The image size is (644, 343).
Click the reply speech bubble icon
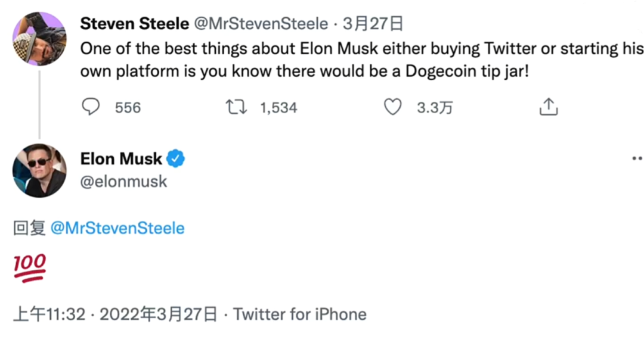click(x=91, y=107)
